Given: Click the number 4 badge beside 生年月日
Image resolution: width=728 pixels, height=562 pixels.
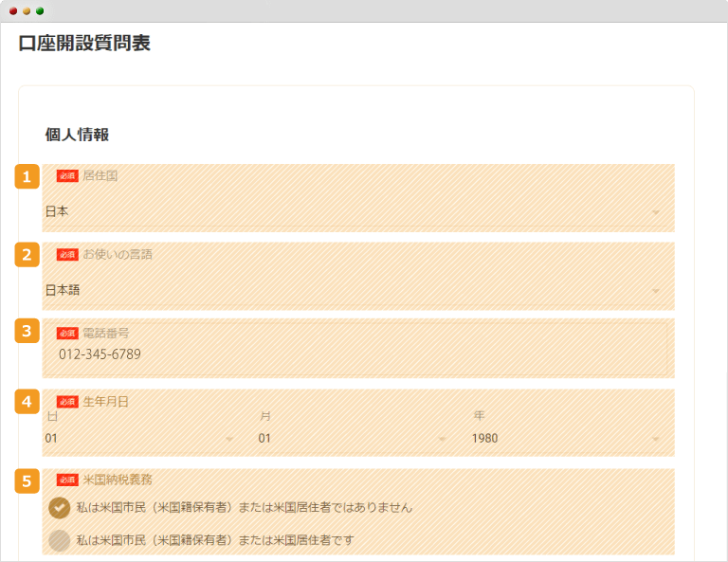Looking at the screenshot, I should [27, 401].
